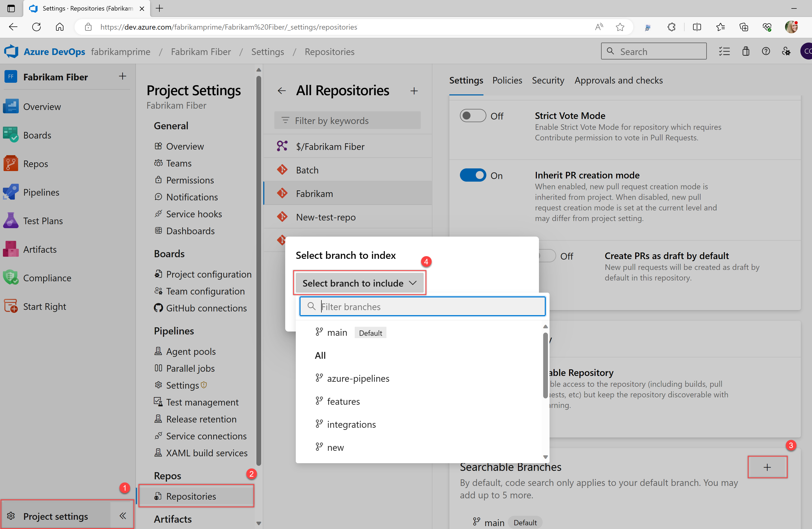
Task: Filter branches using search input field
Action: pos(423,306)
